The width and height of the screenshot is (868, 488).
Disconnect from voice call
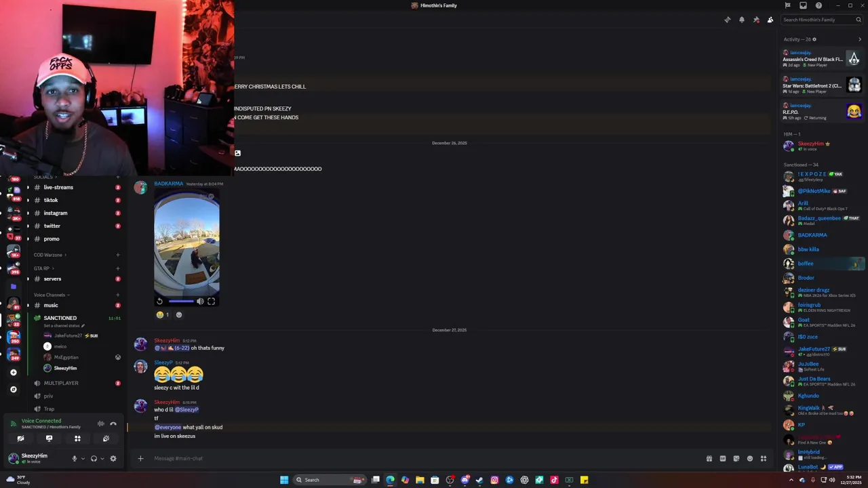(113, 424)
